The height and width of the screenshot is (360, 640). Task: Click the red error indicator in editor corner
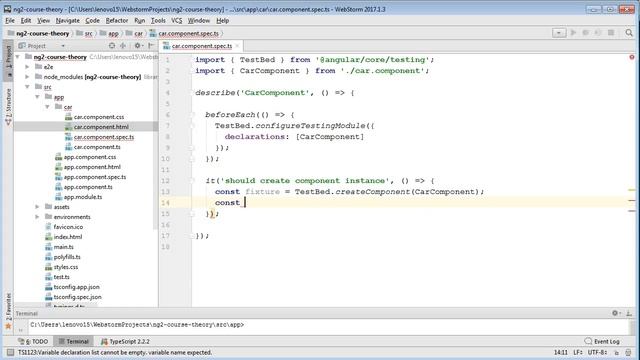click(x=632, y=57)
